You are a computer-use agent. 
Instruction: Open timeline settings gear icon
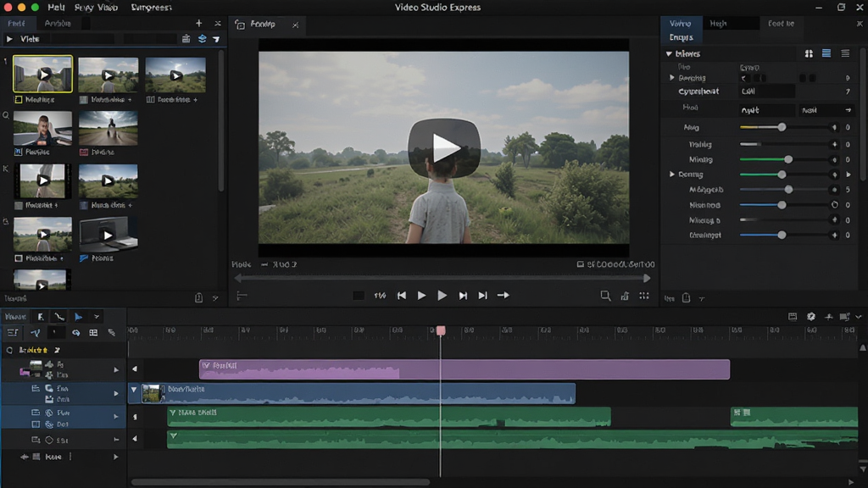coord(811,317)
